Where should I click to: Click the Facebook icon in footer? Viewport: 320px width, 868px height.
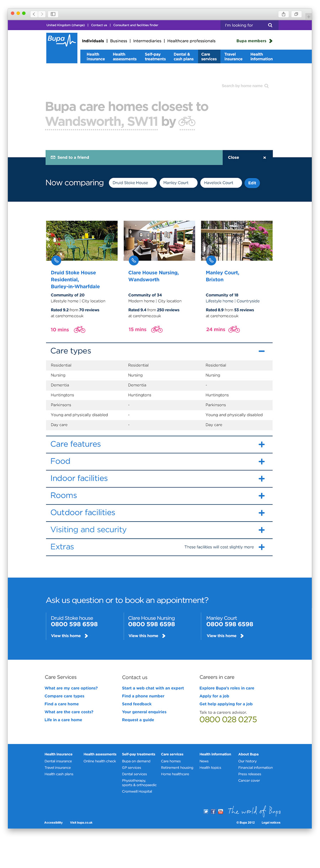tap(213, 812)
